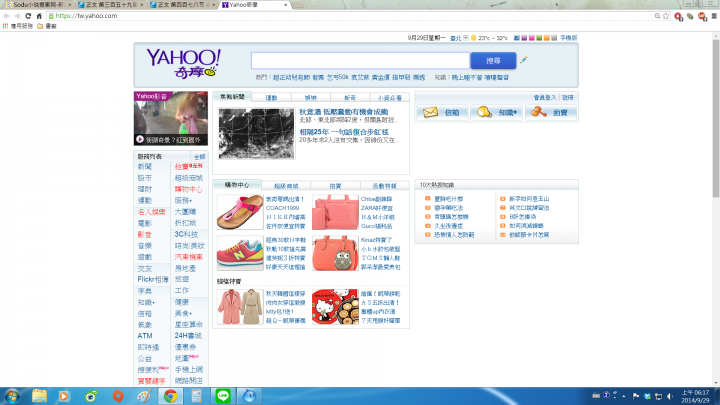Go back with the browser back arrow
This screenshot has width=720, height=405.
coord(6,16)
